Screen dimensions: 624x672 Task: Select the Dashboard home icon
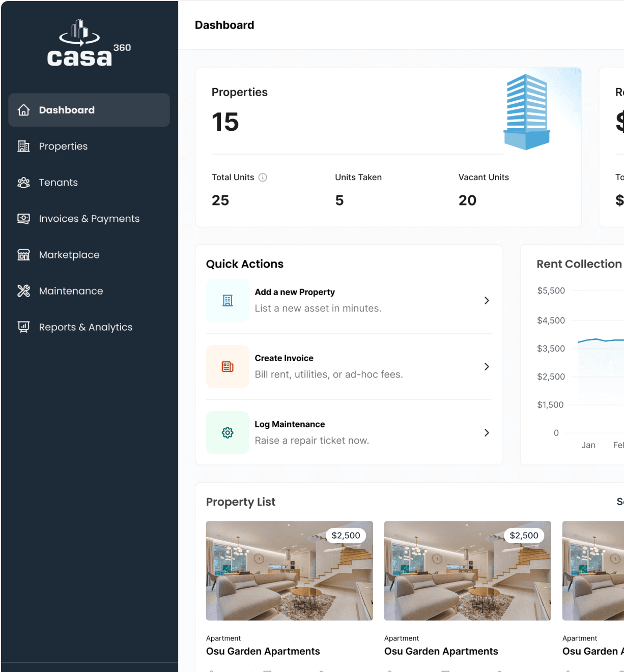tap(23, 110)
